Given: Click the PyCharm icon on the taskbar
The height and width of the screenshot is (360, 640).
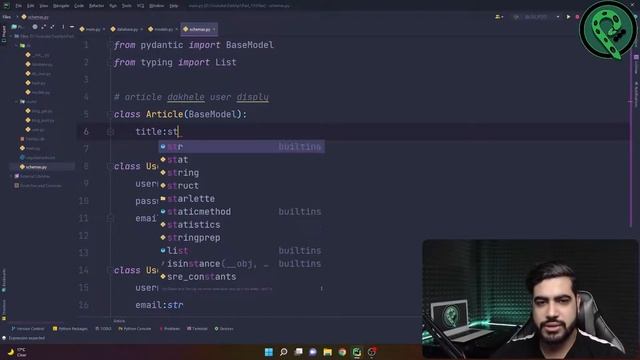Looking at the screenshot, I should [x=357, y=352].
